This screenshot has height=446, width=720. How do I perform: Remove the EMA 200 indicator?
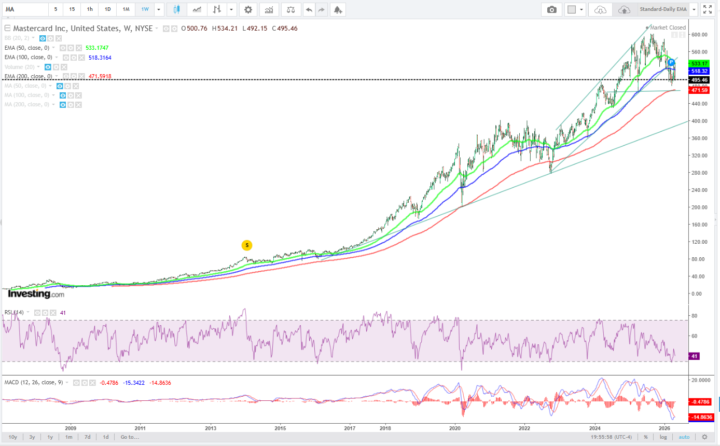[81, 76]
